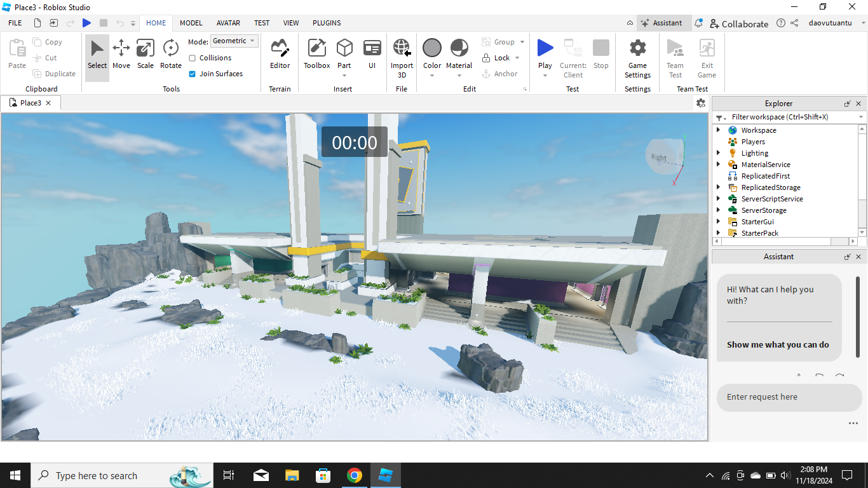Expand the ReplicatedStorage tree node
The image size is (868, 488).
pyautogui.click(x=719, y=187)
